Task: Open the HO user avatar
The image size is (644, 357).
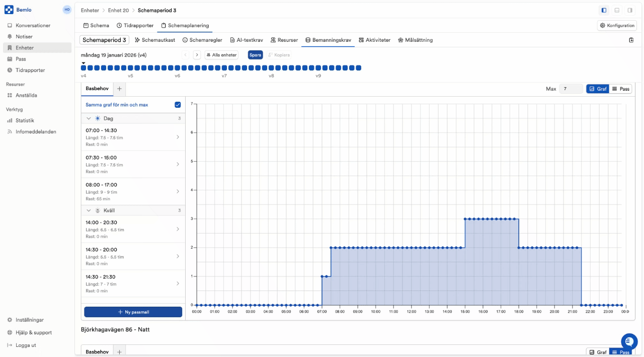Action: tap(67, 10)
